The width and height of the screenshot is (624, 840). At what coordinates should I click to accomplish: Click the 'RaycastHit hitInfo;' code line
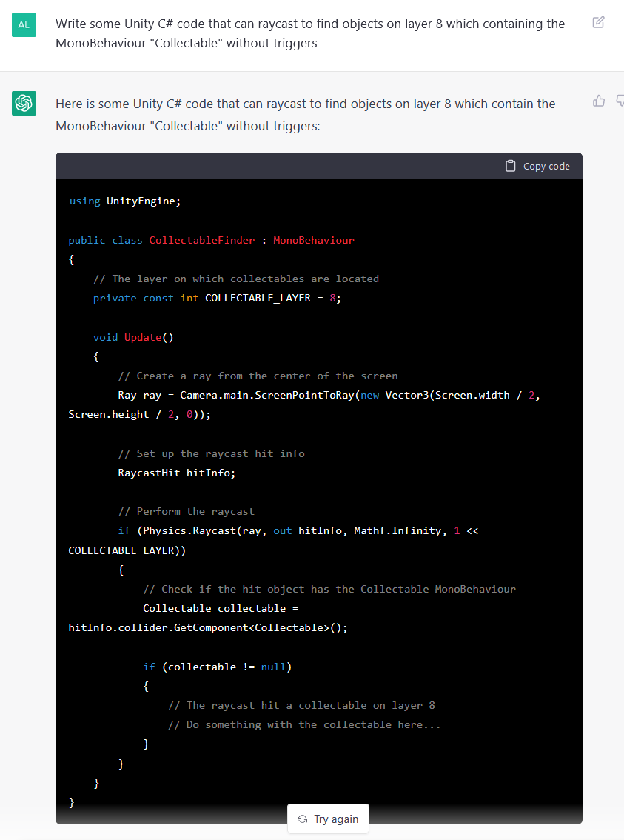click(x=177, y=473)
